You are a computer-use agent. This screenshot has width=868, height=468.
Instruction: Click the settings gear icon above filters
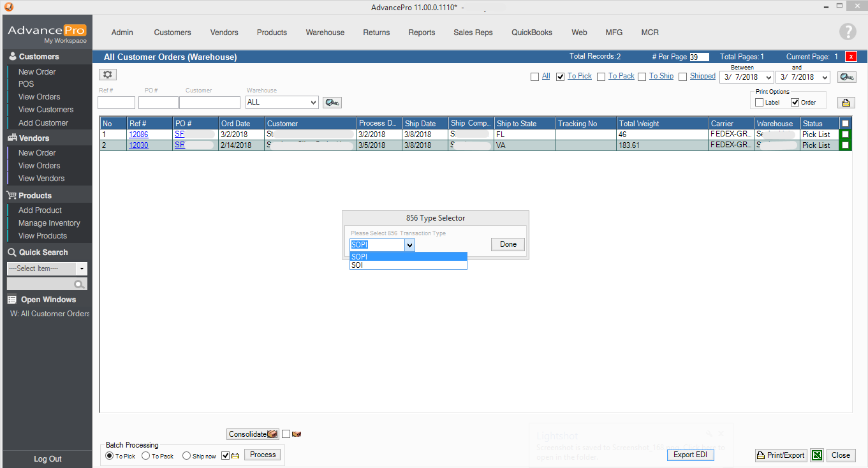tap(107, 75)
